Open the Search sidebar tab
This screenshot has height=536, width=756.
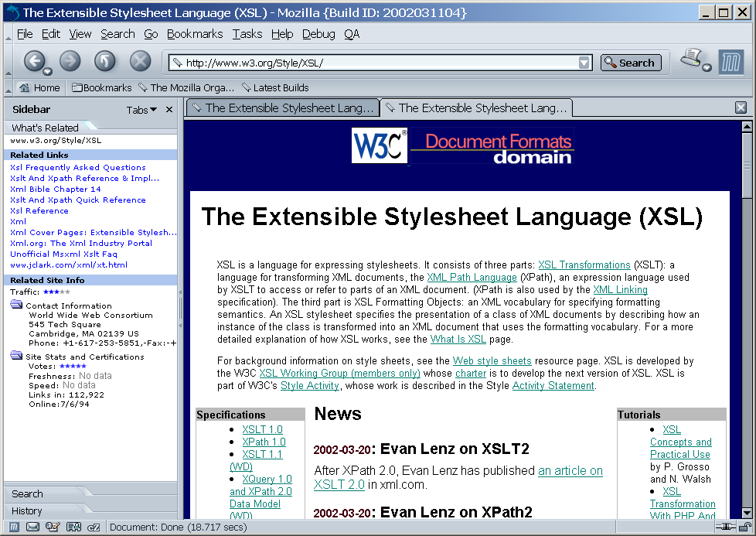27,493
